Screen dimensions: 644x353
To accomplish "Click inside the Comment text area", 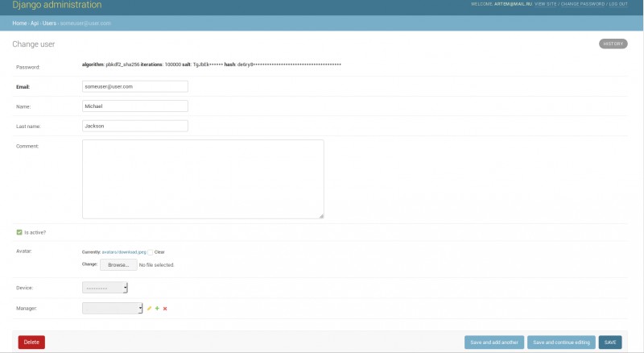I will click(203, 179).
